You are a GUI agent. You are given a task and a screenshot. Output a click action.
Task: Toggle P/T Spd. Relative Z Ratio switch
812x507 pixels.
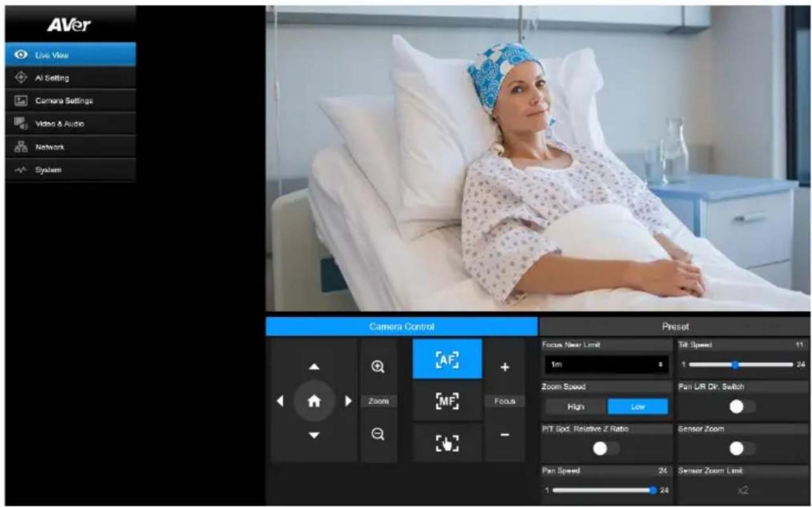point(606,448)
